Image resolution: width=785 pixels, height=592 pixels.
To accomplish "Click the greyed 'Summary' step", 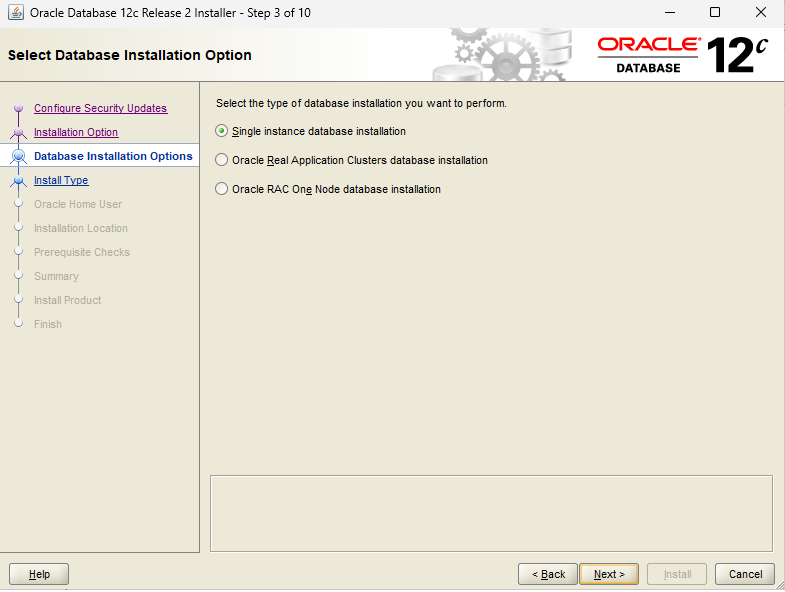I will 56,276.
